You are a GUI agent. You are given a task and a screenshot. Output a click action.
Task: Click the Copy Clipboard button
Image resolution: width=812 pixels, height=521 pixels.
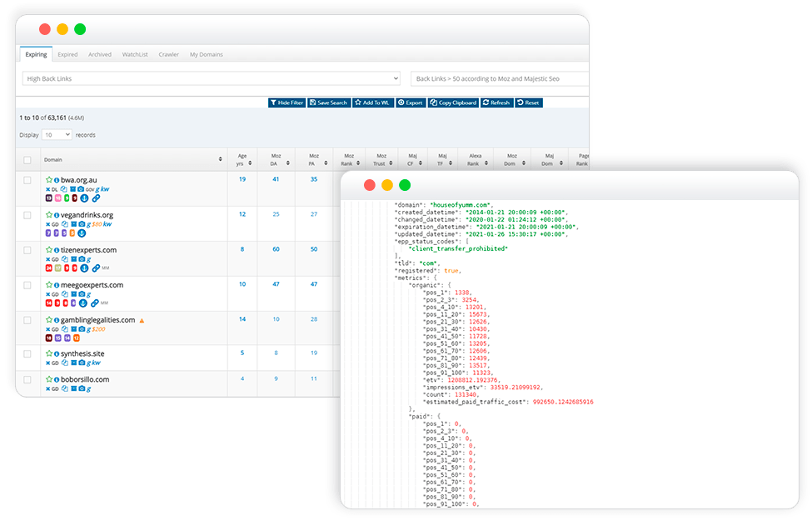click(453, 103)
